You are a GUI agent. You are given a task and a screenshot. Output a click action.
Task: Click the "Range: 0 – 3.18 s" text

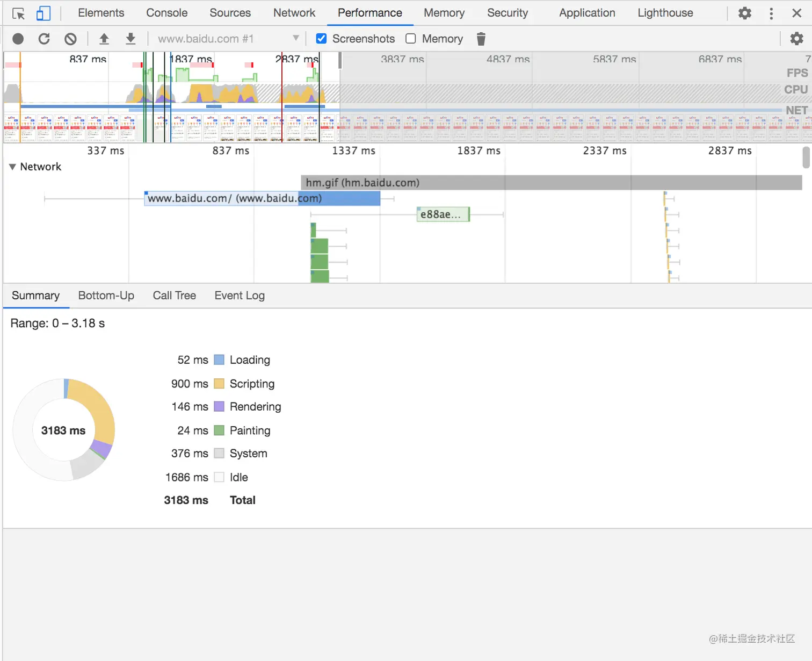57,324
